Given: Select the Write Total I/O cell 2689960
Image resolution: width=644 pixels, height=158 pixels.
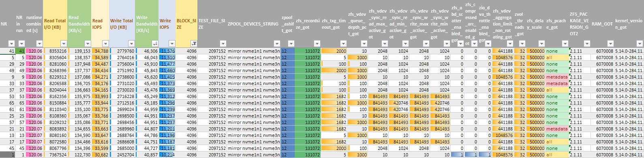Looking at the screenshot, I should pyautogui.click(x=122, y=129).
